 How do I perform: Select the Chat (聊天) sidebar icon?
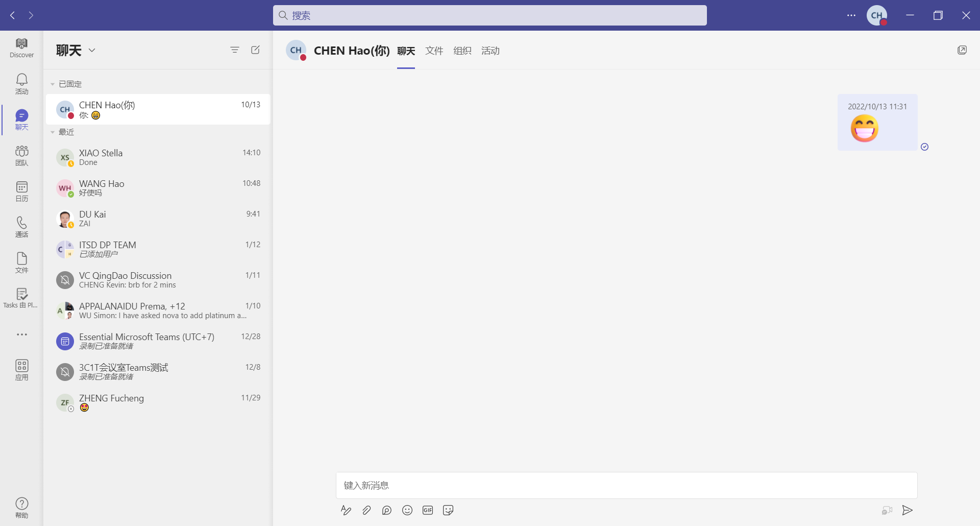click(21, 119)
